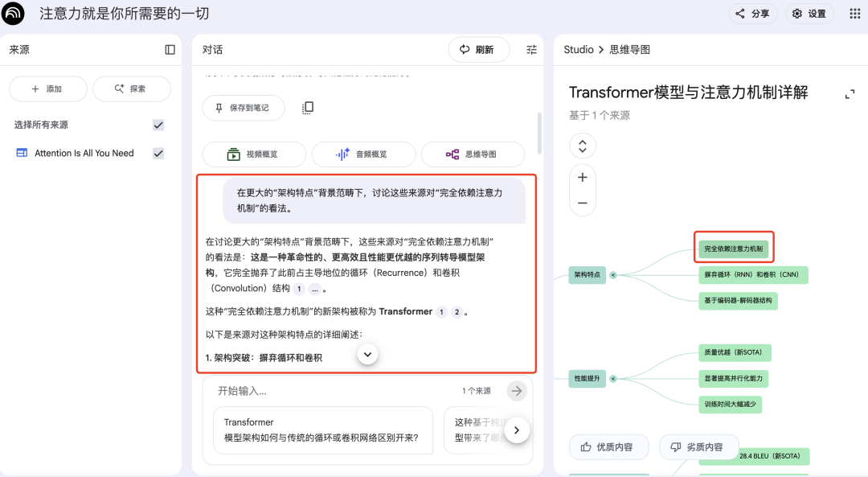Select the 摒弃循环（RNN）和卷积（CNN）node

tap(753, 275)
